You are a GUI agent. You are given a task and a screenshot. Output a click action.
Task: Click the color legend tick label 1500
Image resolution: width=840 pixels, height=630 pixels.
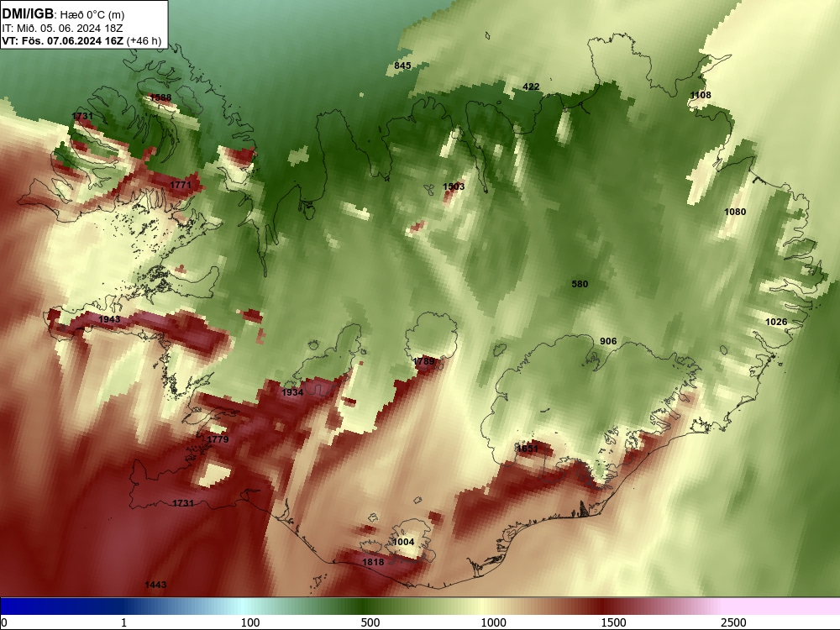613,622
